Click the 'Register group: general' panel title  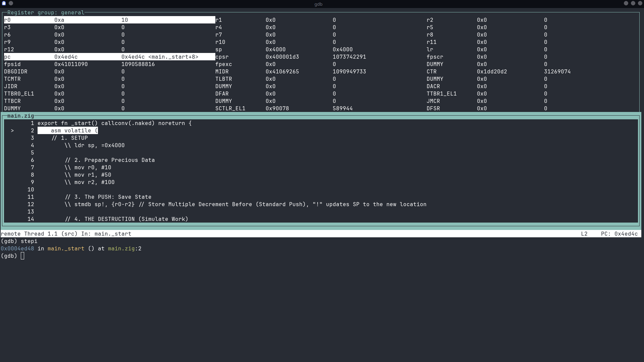[46, 13]
